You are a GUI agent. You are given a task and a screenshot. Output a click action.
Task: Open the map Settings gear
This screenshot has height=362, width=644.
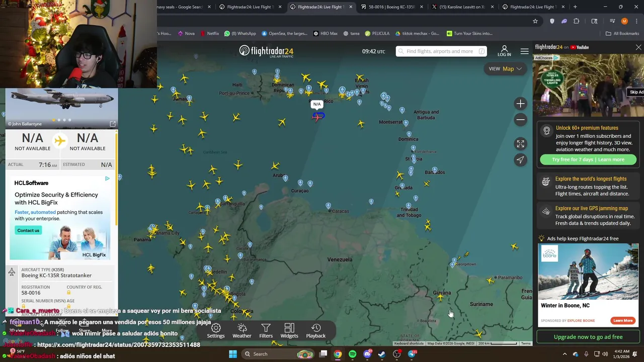[216, 331]
